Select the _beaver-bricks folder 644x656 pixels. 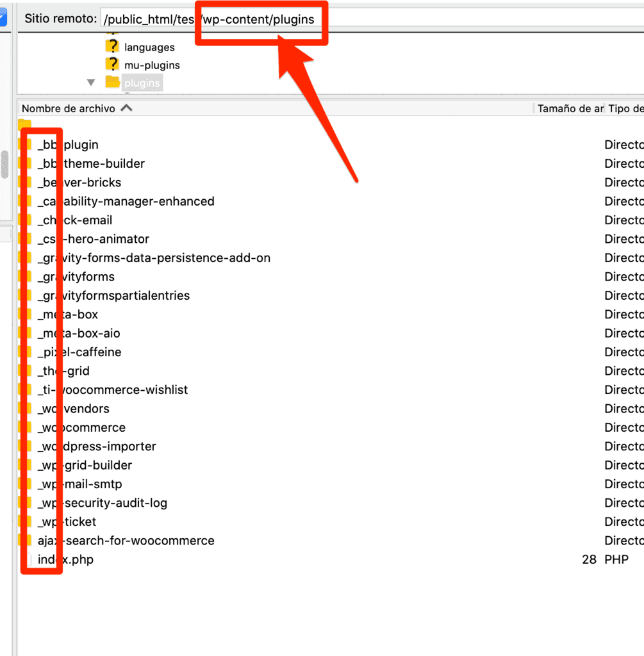(79, 183)
